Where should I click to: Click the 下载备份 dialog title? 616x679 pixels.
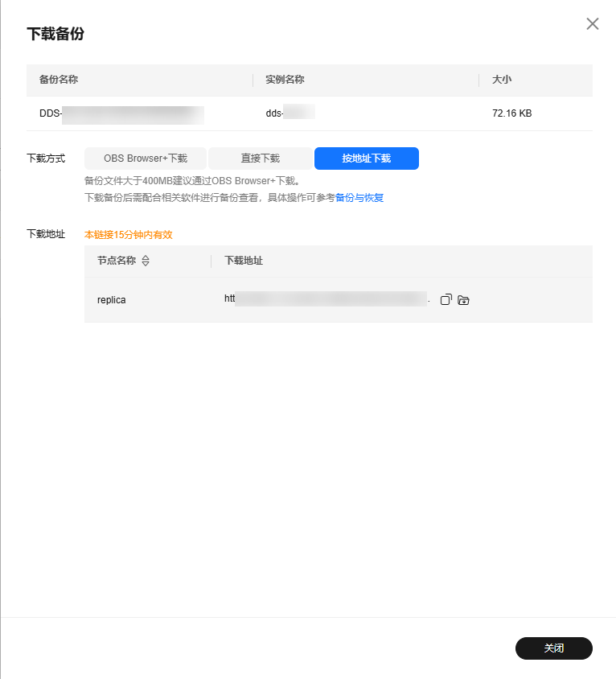click(55, 34)
